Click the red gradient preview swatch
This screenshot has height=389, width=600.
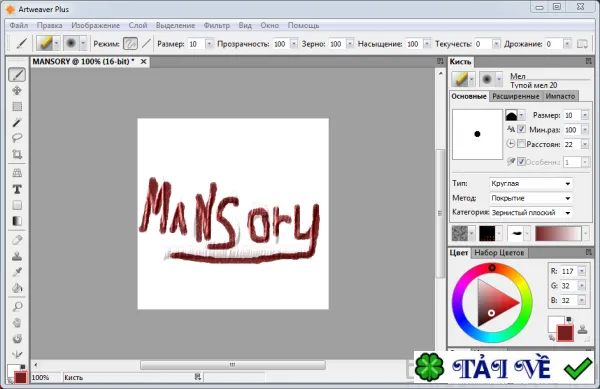point(558,233)
